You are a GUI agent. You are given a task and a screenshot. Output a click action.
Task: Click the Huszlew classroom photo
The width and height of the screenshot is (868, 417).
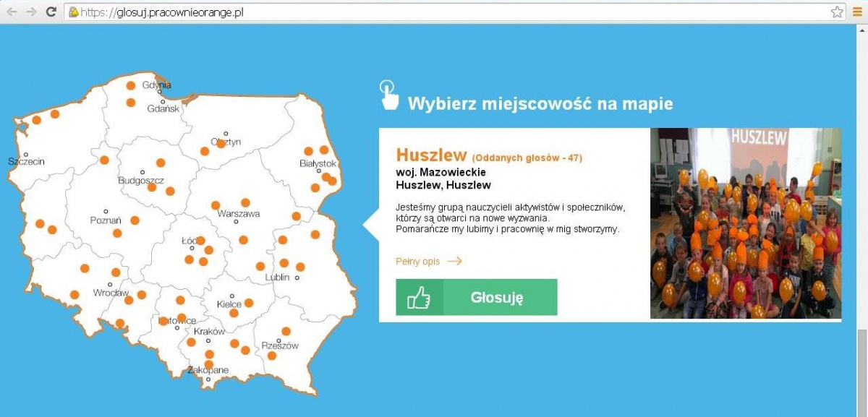[746, 223]
